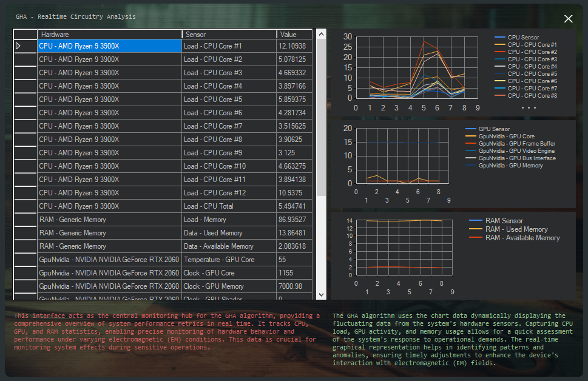Click the GPU Frame Buffer legend entry
This screenshot has width=588, height=381.
tap(510, 144)
